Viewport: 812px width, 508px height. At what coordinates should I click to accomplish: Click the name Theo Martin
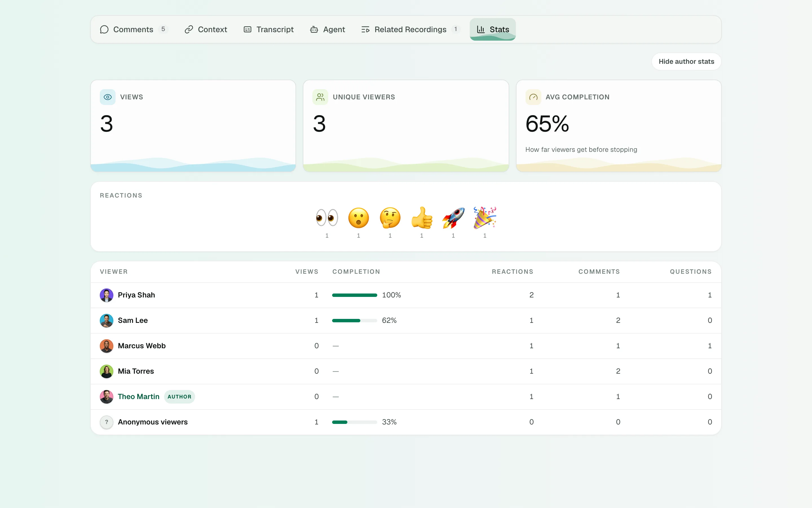click(x=138, y=397)
